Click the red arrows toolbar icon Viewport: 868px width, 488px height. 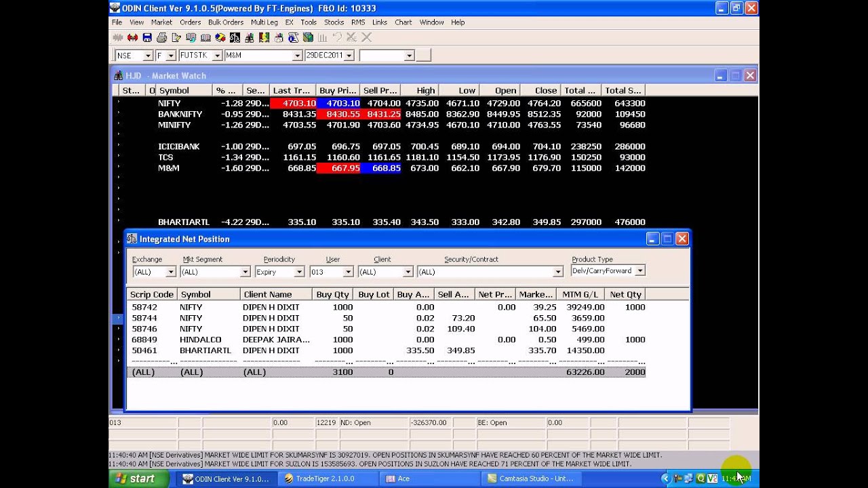pos(132,38)
